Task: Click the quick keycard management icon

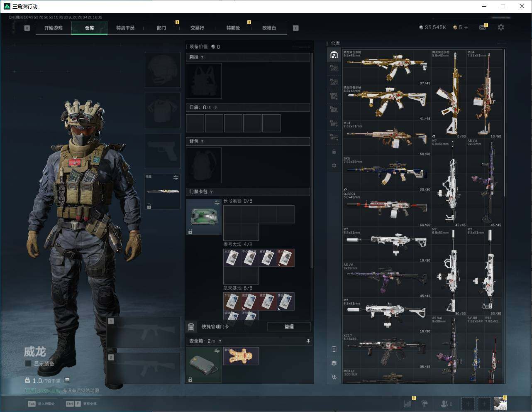Action: click(191, 327)
